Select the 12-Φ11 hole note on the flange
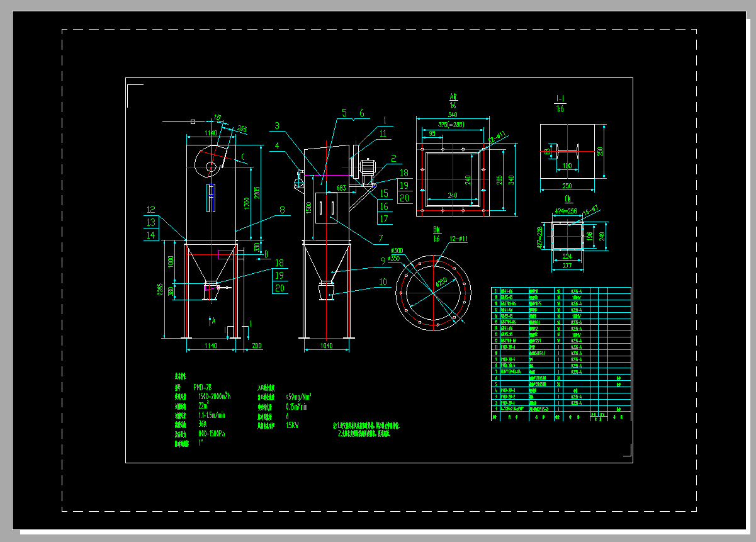This screenshot has width=756, height=542. pyautogui.click(x=456, y=239)
